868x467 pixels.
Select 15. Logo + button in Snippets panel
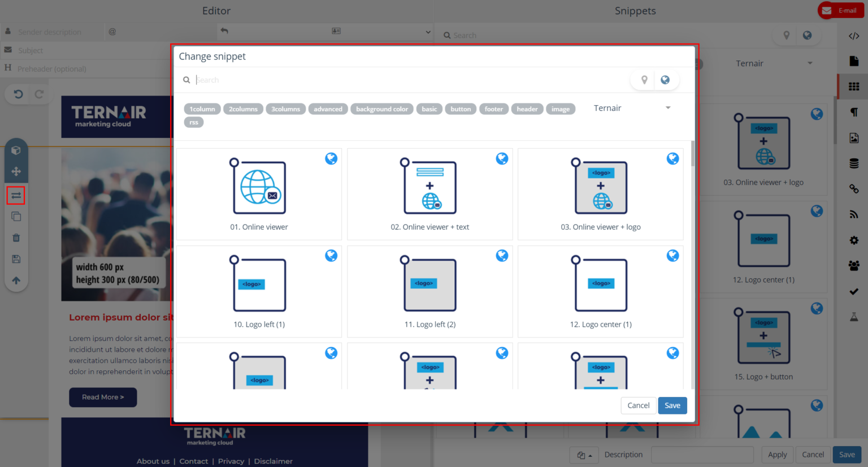(763, 344)
